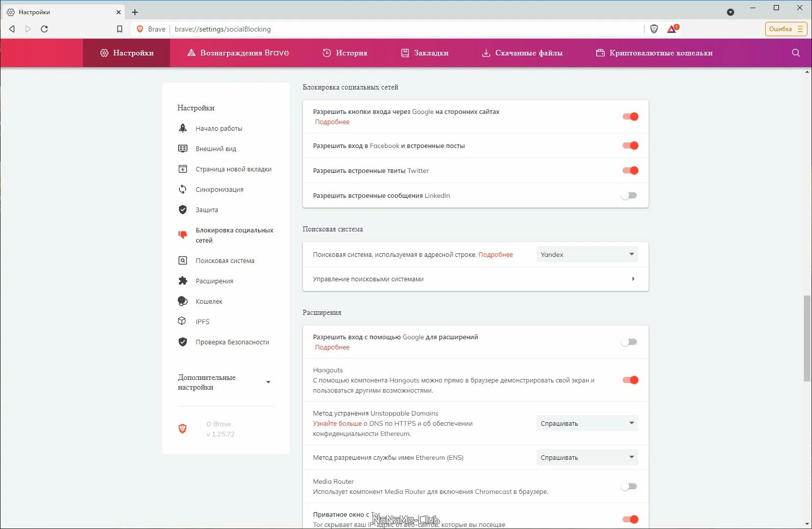Open the Yandex search engine dropdown
812x529 pixels.
point(587,254)
